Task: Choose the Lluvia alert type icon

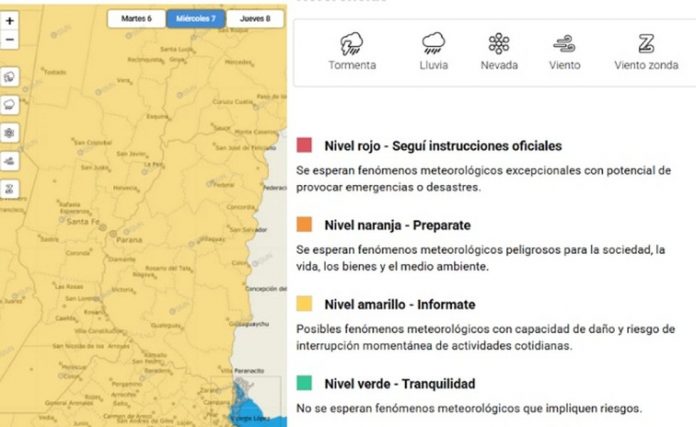Action: click(433, 43)
